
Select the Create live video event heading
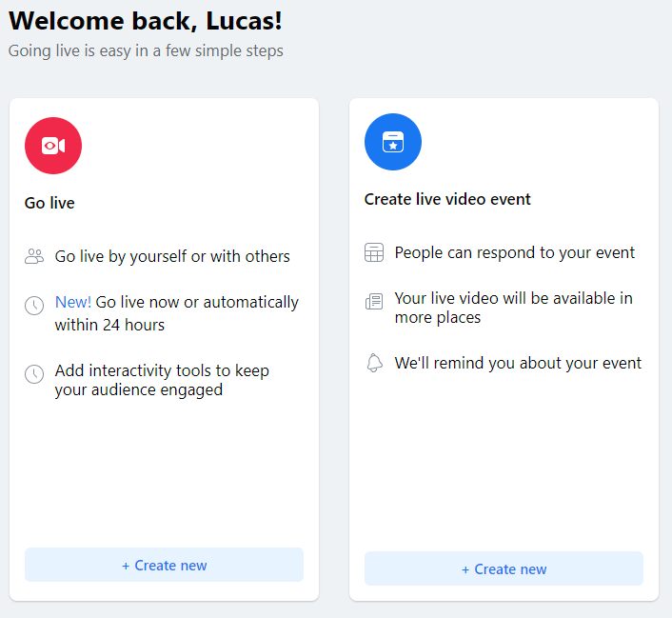point(447,199)
